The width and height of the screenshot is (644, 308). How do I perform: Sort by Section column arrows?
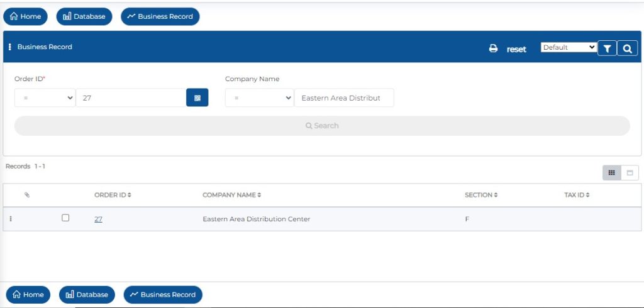496,195
